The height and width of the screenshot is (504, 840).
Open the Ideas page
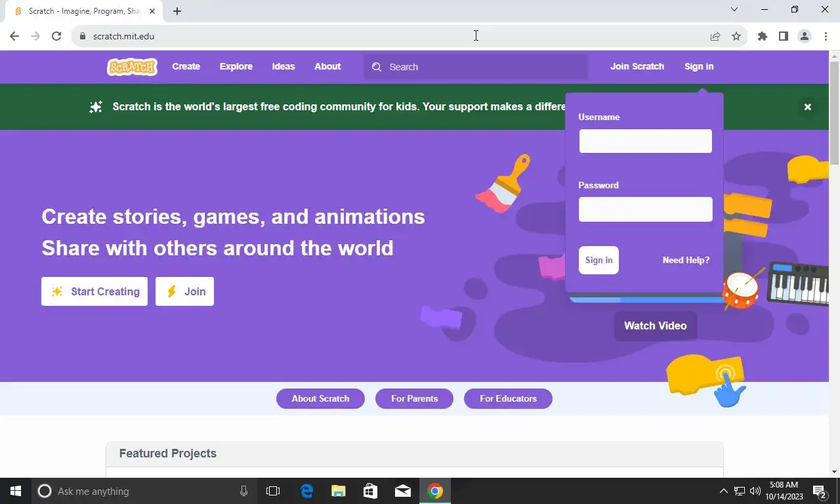pyautogui.click(x=283, y=66)
